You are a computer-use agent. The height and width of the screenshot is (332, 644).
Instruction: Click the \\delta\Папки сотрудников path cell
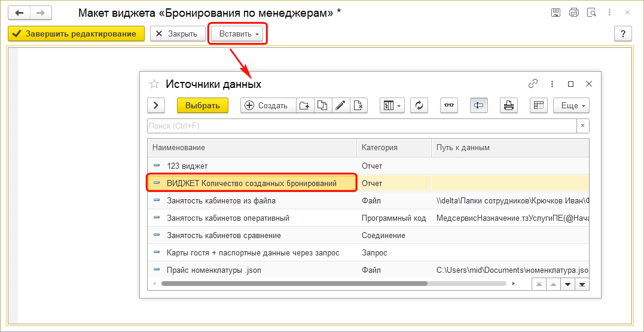click(510, 201)
